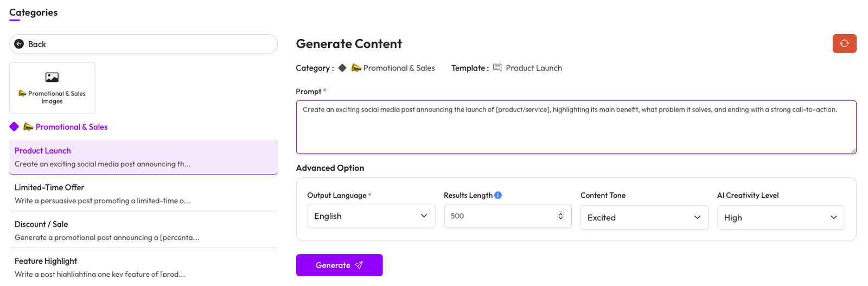Image resolution: width=868 pixels, height=286 pixels.
Task: Click the Product Launch template icon
Action: pyautogui.click(x=497, y=68)
